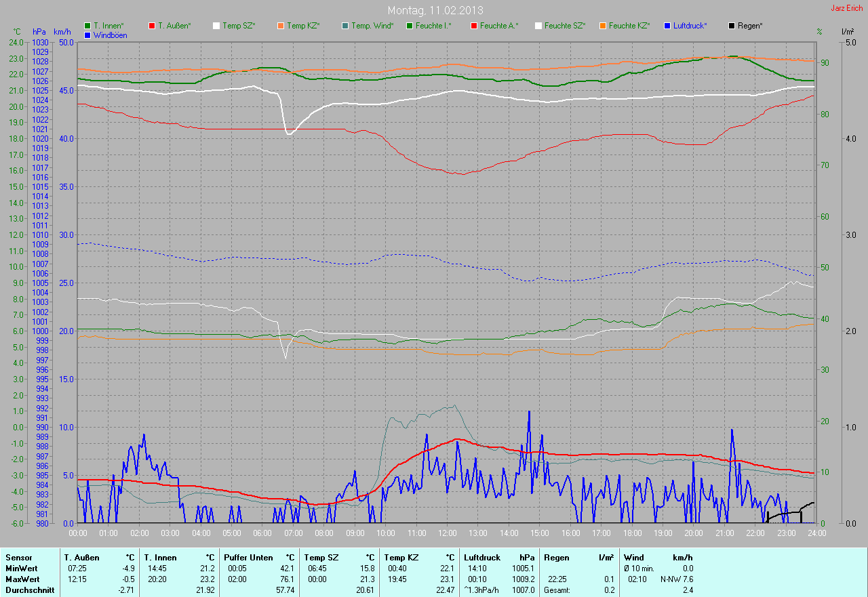Click the outdoor minimum value "-4.9"
Viewport: 868px width, 597px height.
pos(127,569)
